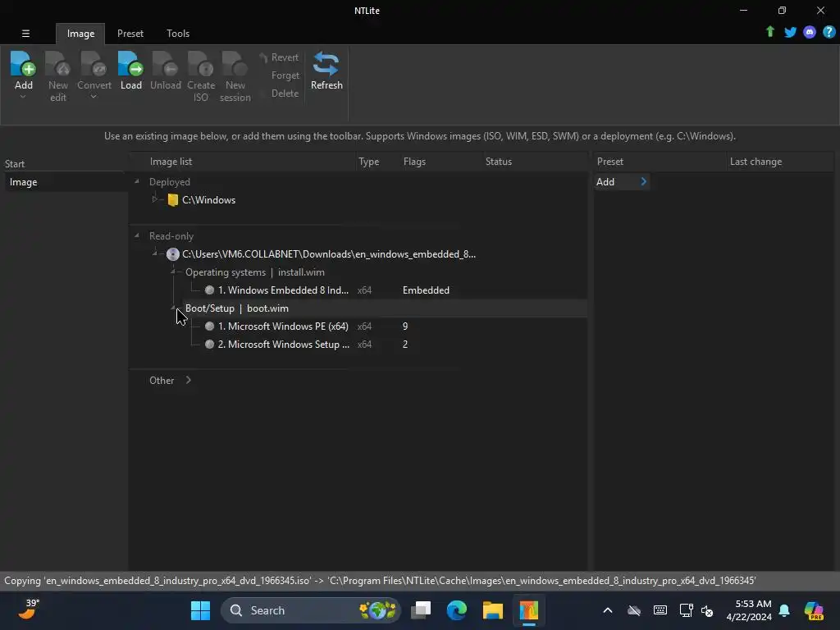840x630 pixels.
Task: Open the Copilot PRE taskbar icon
Action: click(x=814, y=610)
